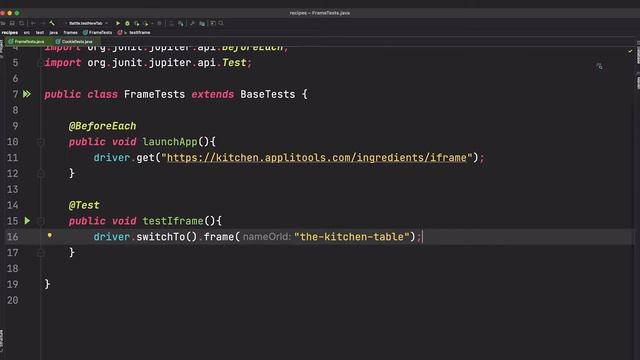Select 'java' in the navigation breadcrumb
Image resolution: width=640 pixels, height=360 pixels.
pos(53,32)
